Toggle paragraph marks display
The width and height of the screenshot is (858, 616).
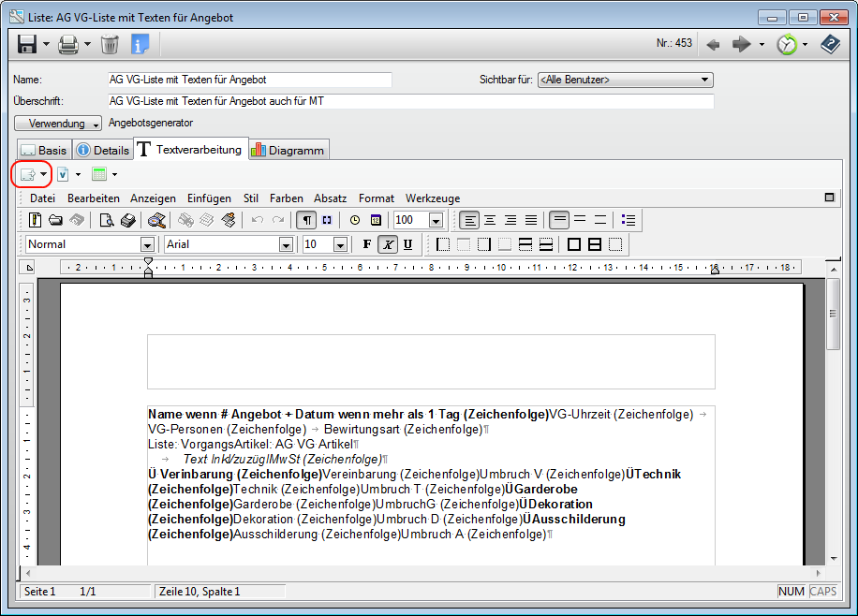(306, 220)
